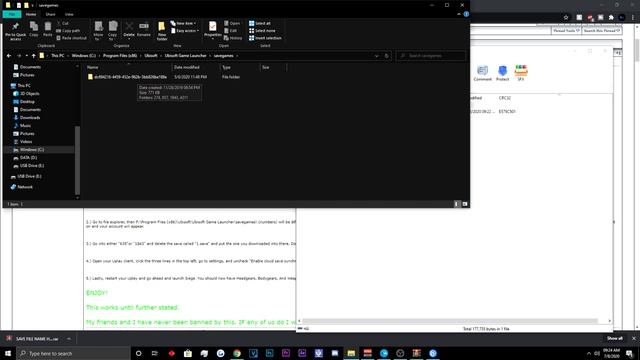Select Documents under This PC in sidebar
This screenshot has width=640, height=360.
pos(30,109)
